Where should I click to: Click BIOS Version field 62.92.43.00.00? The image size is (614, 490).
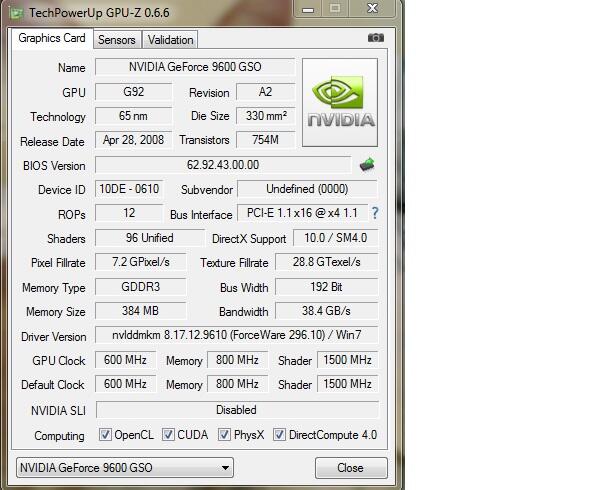click(x=223, y=165)
